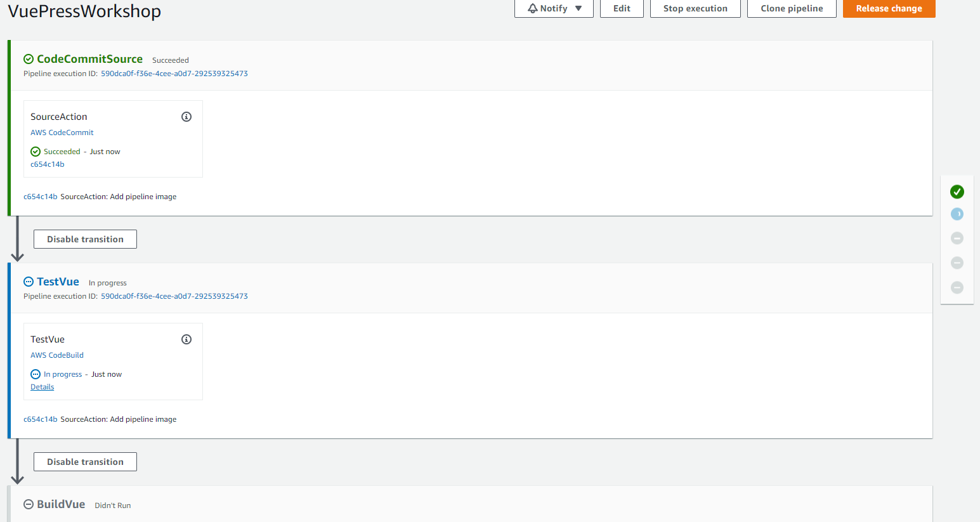Open the Notify dropdown menu
This screenshot has height=522, width=980.
pos(554,8)
